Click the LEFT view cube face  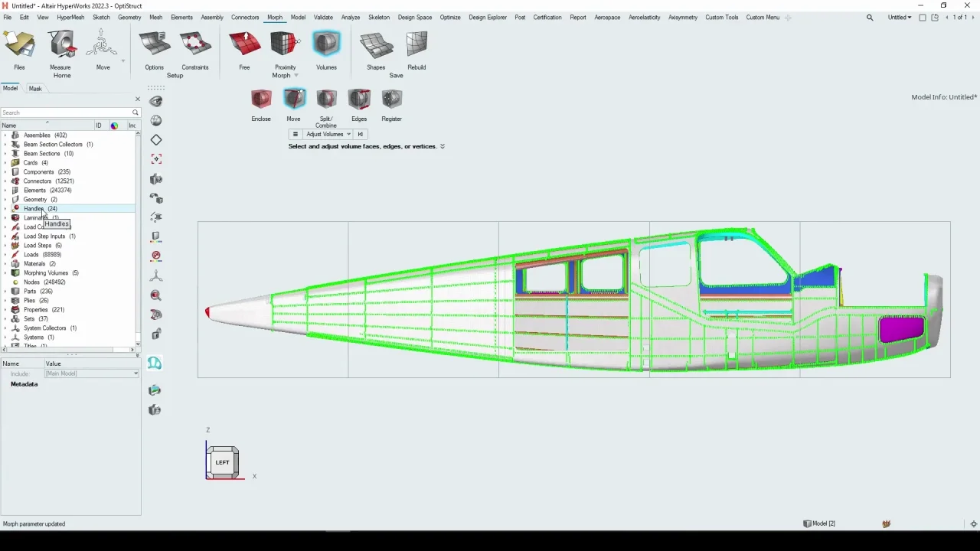coord(222,462)
